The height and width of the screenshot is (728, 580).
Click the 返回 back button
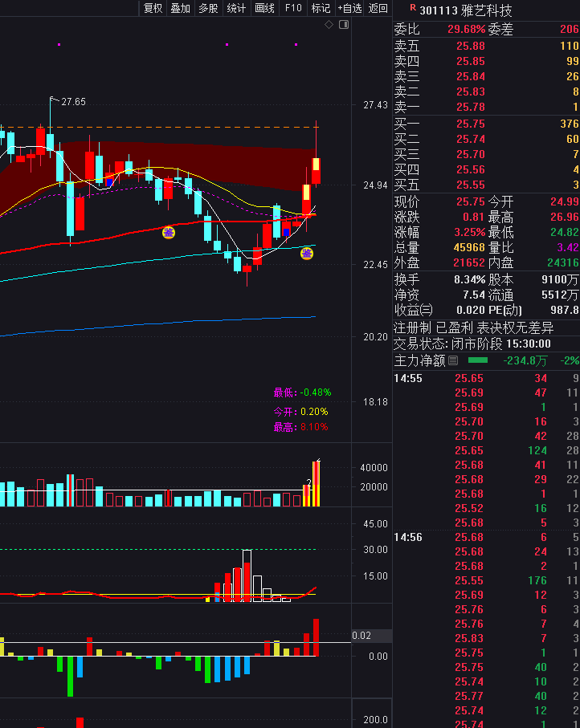click(378, 8)
